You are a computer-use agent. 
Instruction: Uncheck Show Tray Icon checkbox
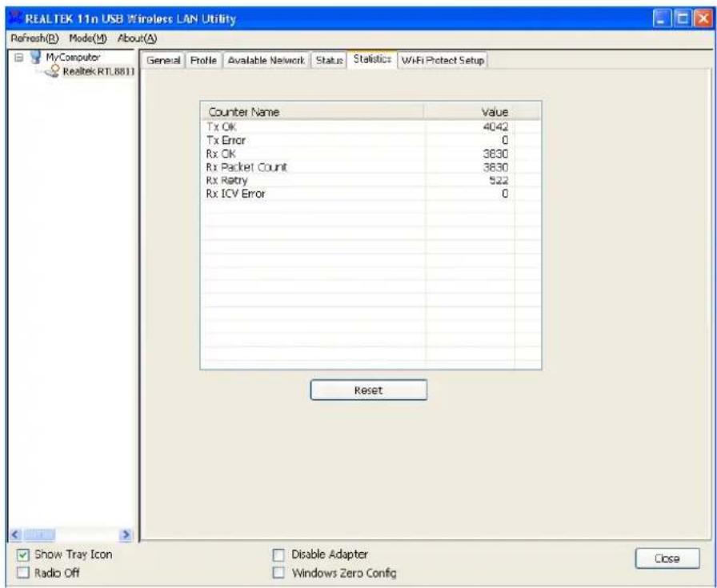22,555
